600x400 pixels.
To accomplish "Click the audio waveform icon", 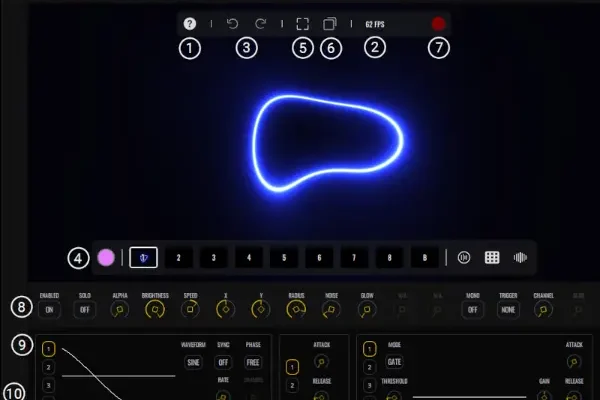I will pos(520,257).
